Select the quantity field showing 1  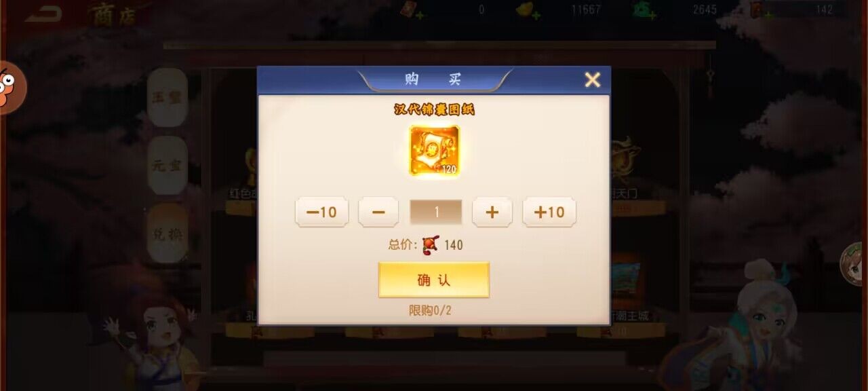[436, 212]
